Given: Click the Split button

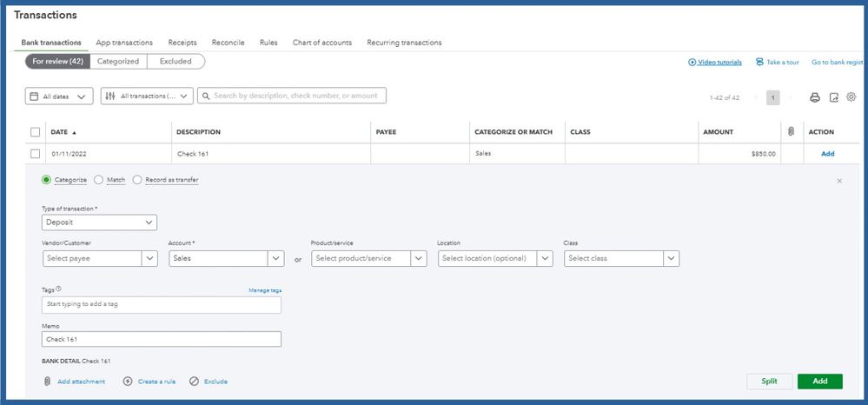Looking at the screenshot, I should tap(770, 382).
